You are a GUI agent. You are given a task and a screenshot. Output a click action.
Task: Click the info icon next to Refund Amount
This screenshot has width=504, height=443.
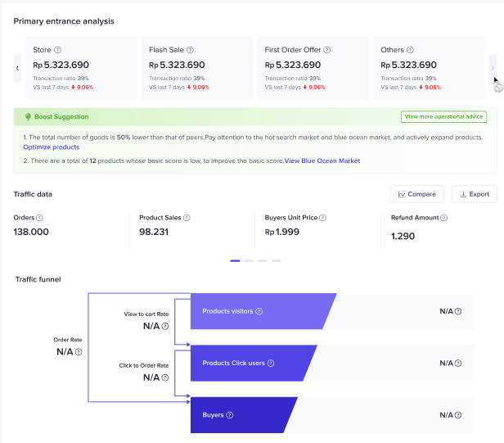click(445, 218)
